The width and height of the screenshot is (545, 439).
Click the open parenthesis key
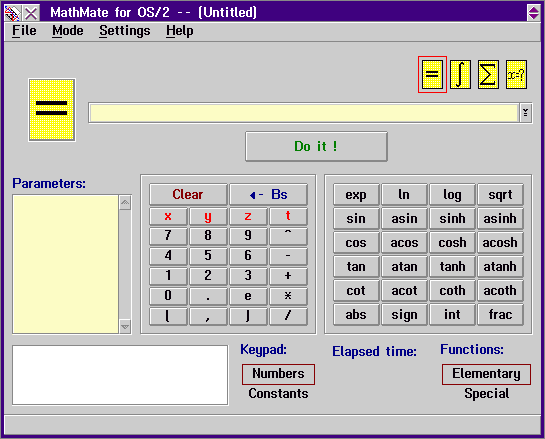coord(168,316)
